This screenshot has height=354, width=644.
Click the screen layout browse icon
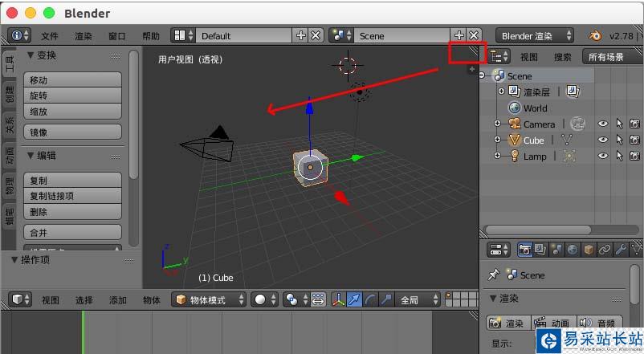coord(183,36)
